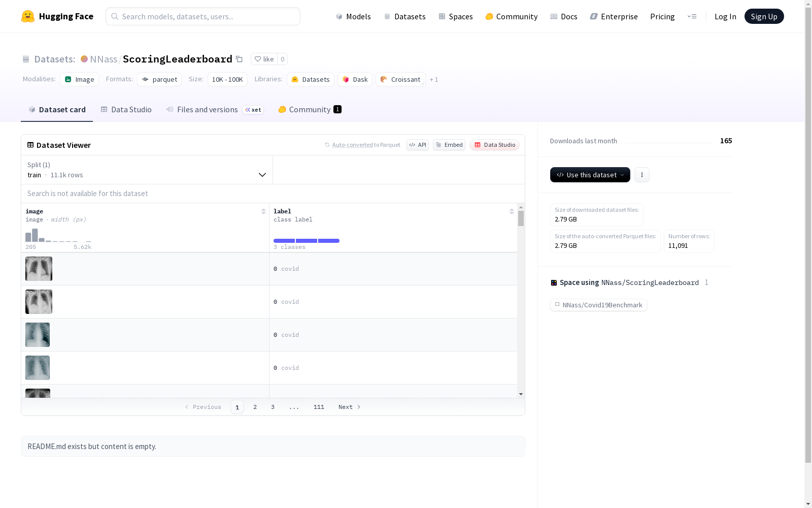Select the Dask library tag
Image resolution: width=812 pixels, height=508 pixels.
[355, 79]
